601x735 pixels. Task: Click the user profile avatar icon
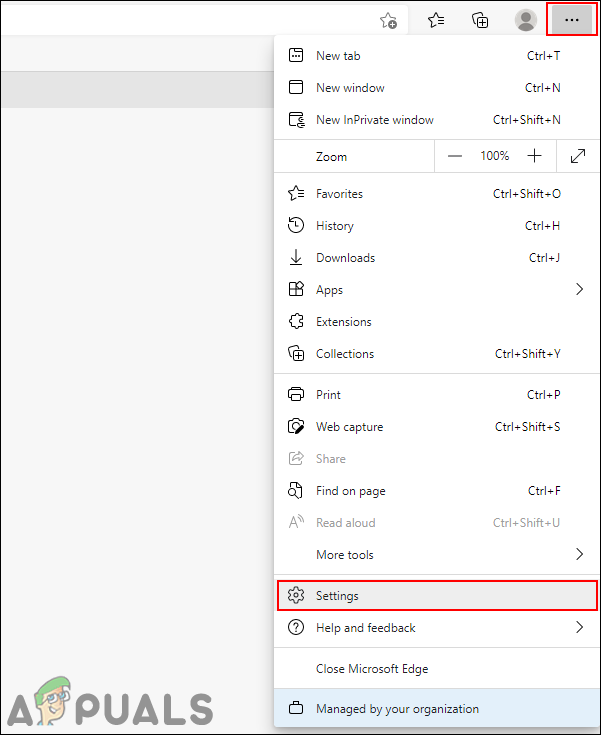pyautogui.click(x=525, y=20)
